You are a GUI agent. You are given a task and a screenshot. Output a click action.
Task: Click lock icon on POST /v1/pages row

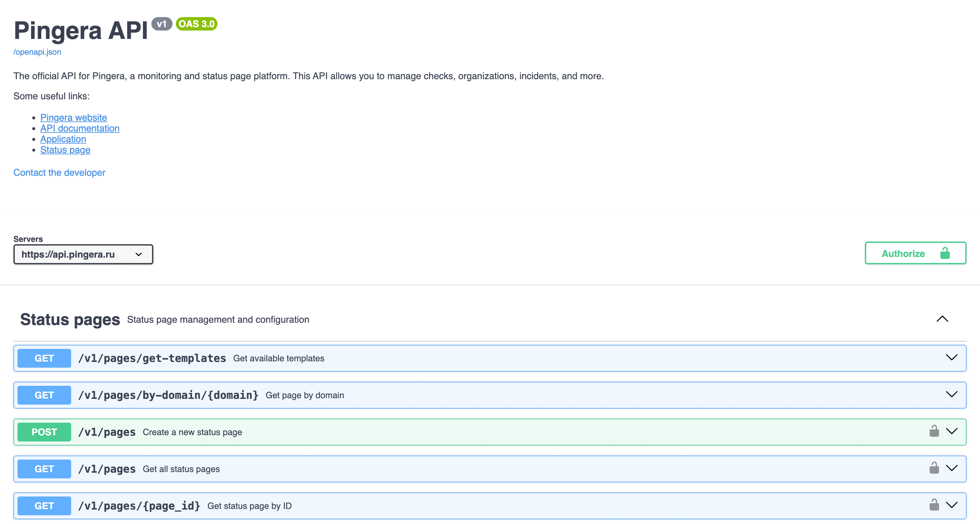934,431
